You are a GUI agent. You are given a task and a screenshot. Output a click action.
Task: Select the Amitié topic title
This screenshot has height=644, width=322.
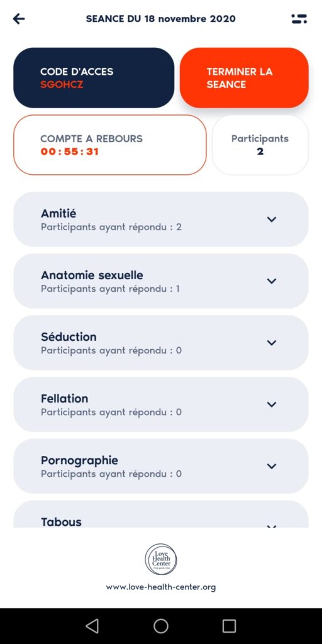click(x=58, y=214)
